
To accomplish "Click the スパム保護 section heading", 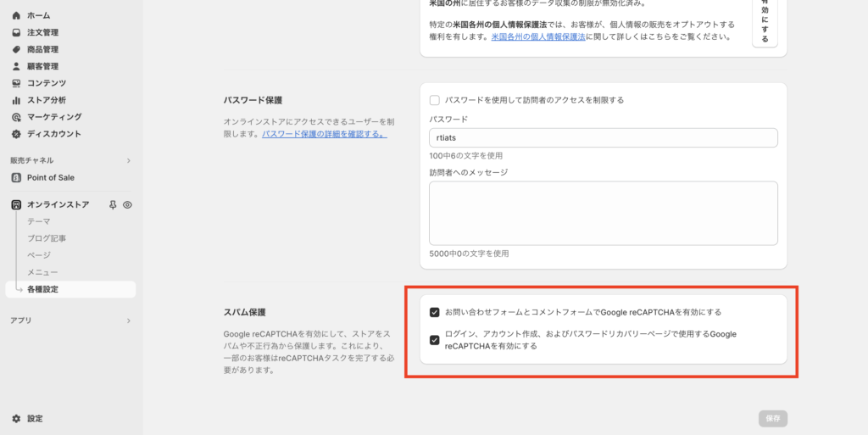I will point(245,313).
